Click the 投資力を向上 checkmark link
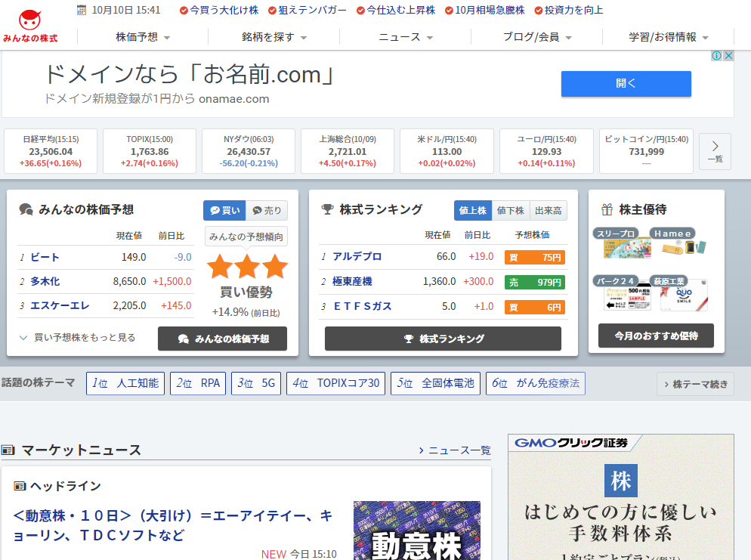 [x=568, y=11]
